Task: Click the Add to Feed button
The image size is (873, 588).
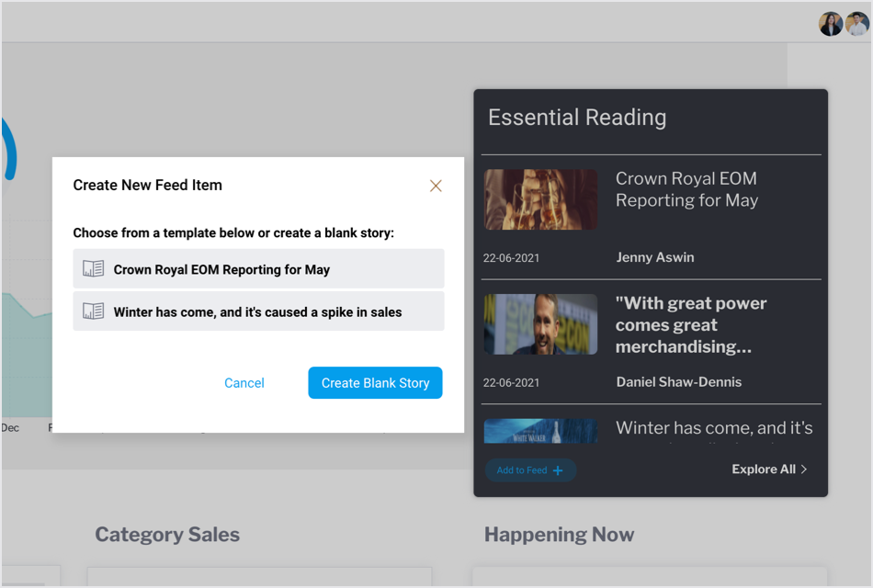Action: click(x=530, y=469)
